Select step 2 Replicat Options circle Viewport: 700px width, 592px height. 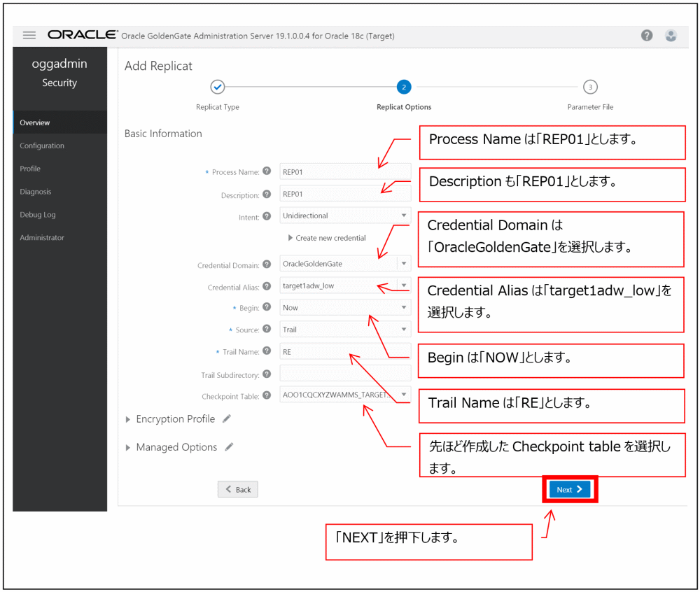[404, 87]
